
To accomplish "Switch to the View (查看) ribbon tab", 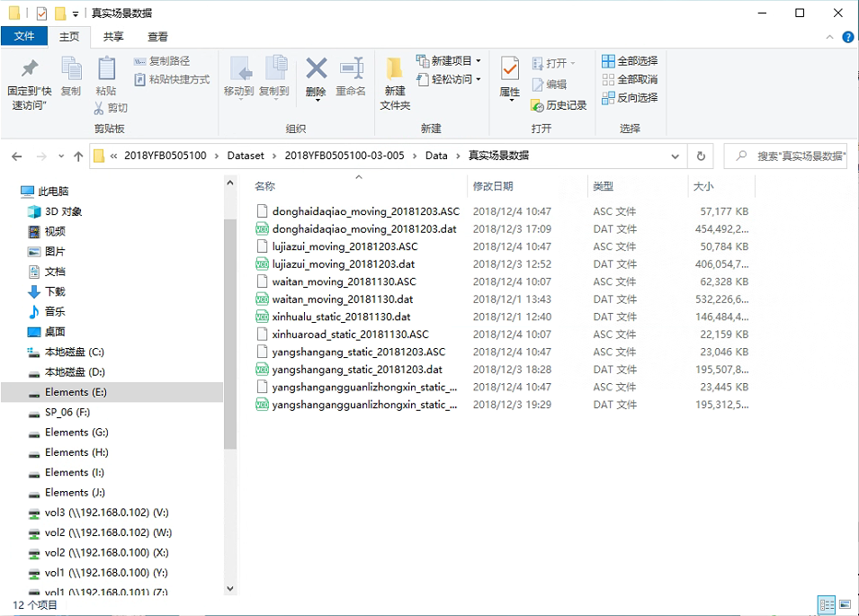I will (x=157, y=36).
